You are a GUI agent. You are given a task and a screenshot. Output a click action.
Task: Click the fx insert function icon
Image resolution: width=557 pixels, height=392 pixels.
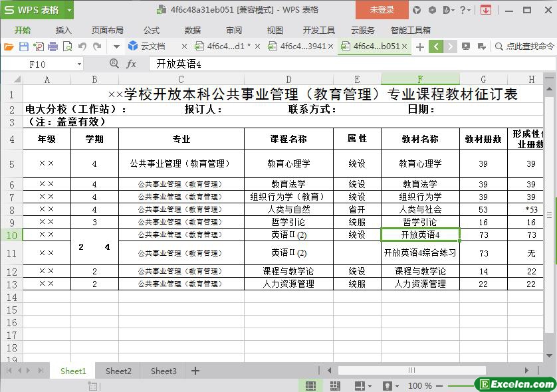(x=131, y=64)
